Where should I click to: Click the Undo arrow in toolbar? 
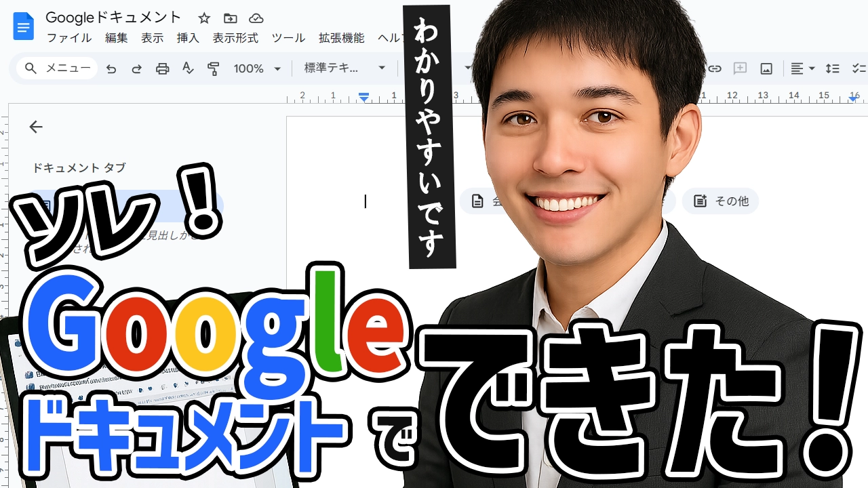111,68
